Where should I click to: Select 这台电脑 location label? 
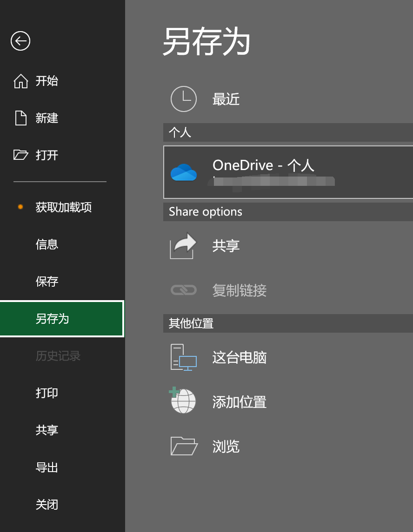coord(240,357)
